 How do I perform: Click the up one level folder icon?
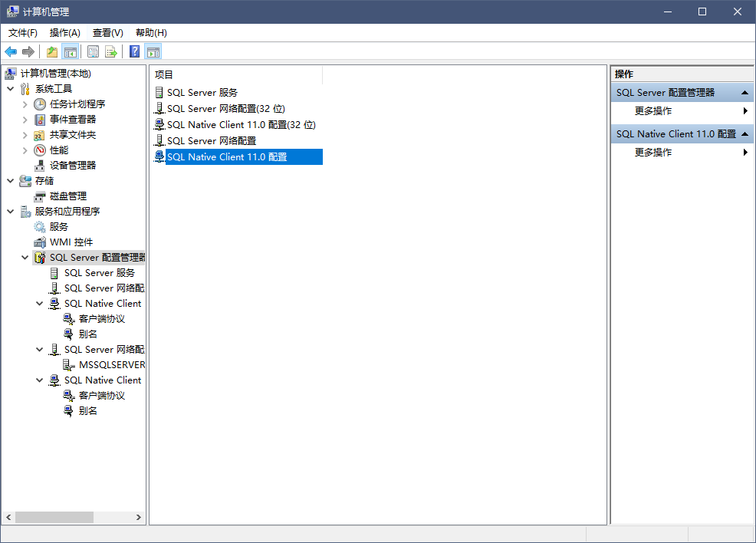52,51
